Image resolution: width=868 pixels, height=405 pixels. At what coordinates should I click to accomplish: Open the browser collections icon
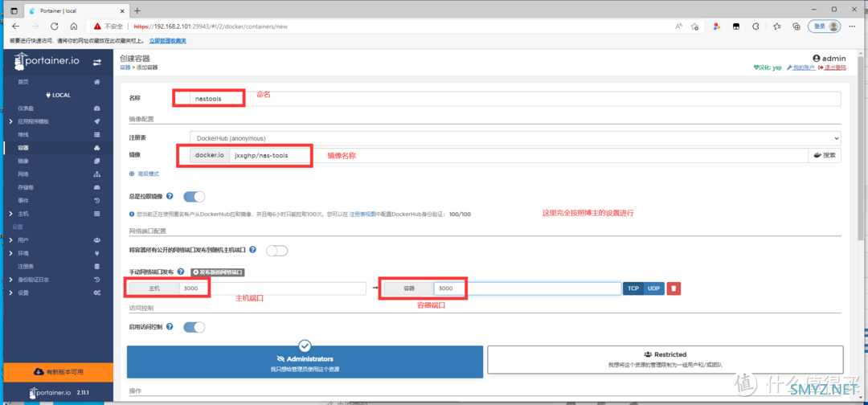[x=796, y=26]
